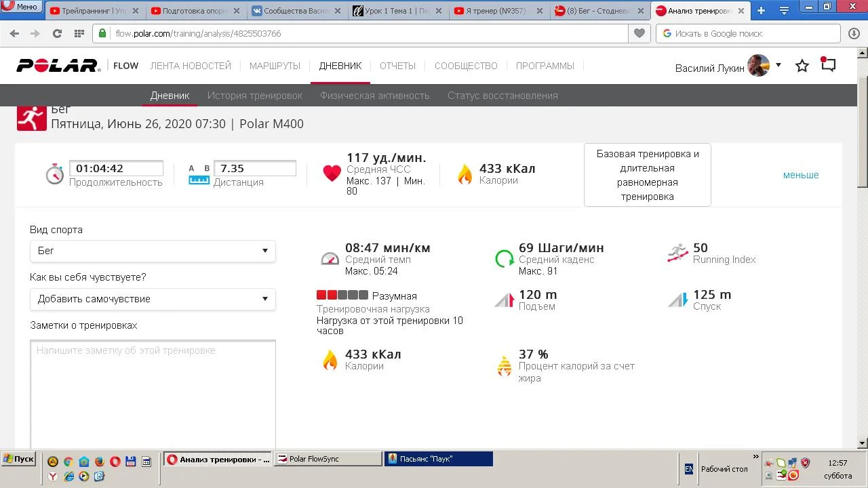
Task: Open a new browser tab with plus
Action: 761,11
